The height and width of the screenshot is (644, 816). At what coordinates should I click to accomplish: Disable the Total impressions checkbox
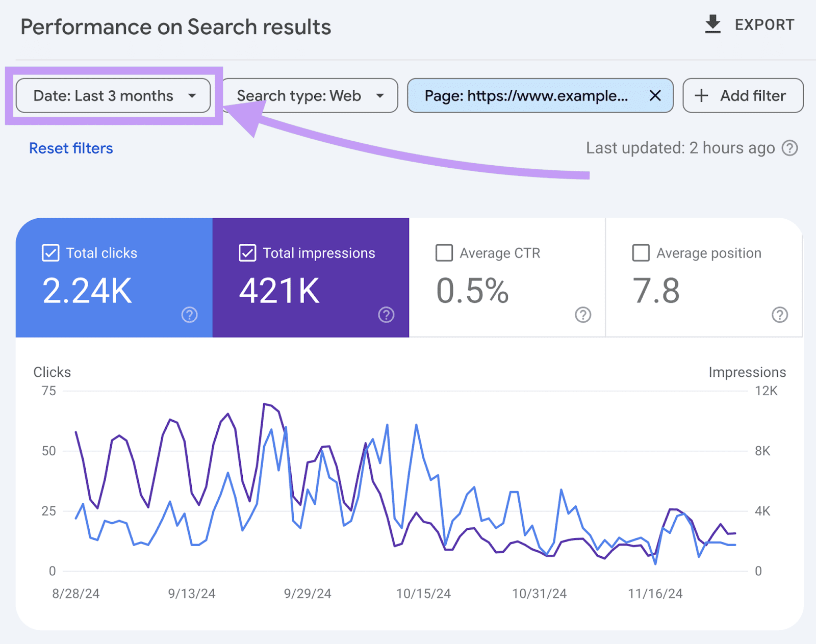point(247,253)
